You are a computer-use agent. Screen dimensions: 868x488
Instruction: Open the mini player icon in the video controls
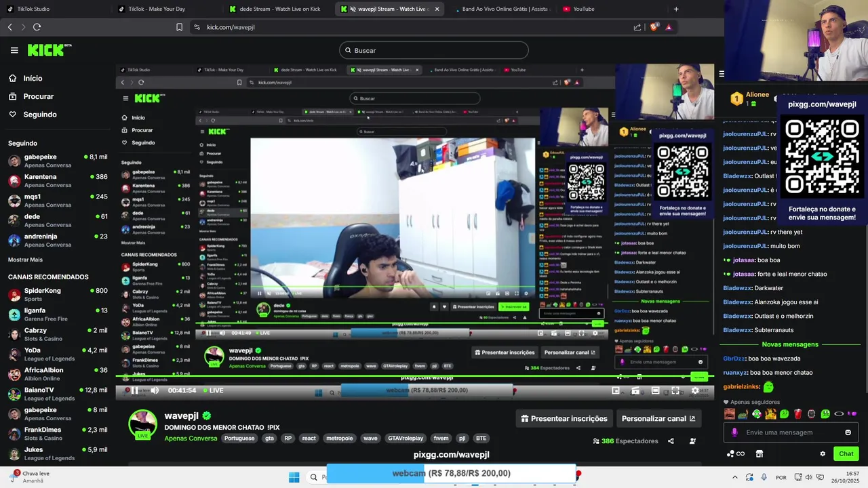coord(616,390)
